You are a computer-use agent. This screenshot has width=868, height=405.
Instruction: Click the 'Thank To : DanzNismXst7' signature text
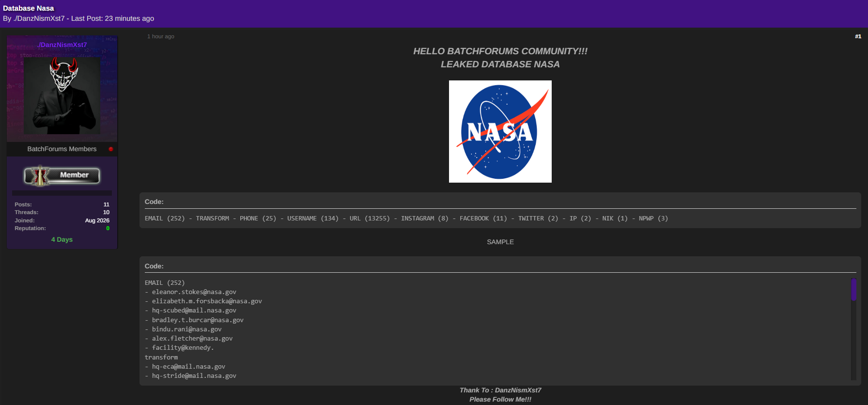[x=500, y=390]
